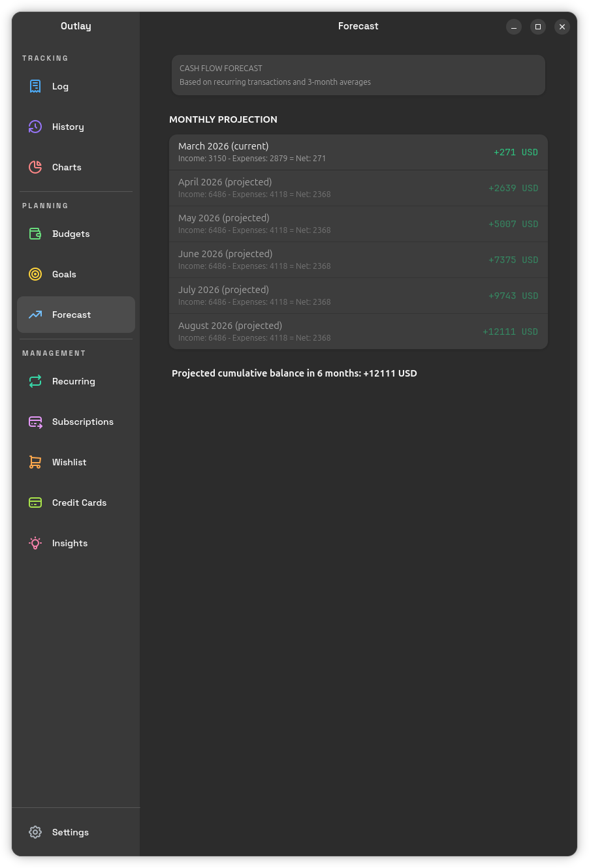Click the Recurring arrows icon
Viewport: 589px width, 868px height.
point(35,381)
